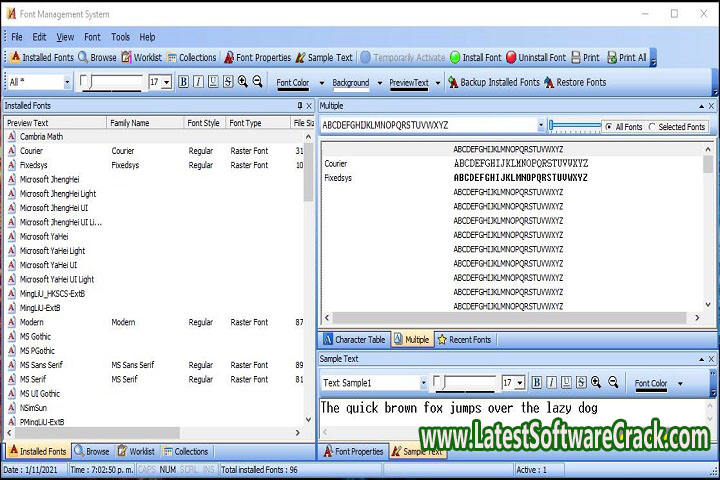
Task: Open the main font size 17 dropdown
Action: (x=167, y=82)
